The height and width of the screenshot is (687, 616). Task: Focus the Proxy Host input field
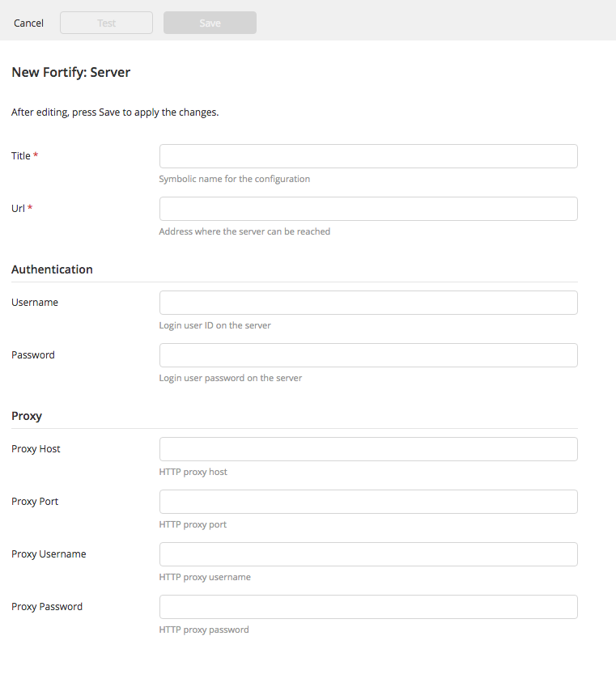click(x=368, y=448)
